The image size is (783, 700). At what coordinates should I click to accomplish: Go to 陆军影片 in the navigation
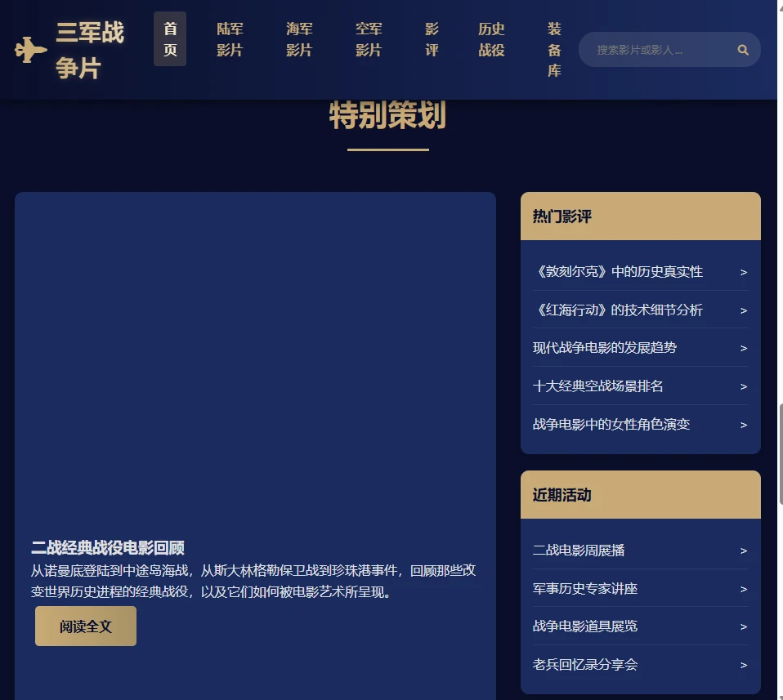coord(230,39)
